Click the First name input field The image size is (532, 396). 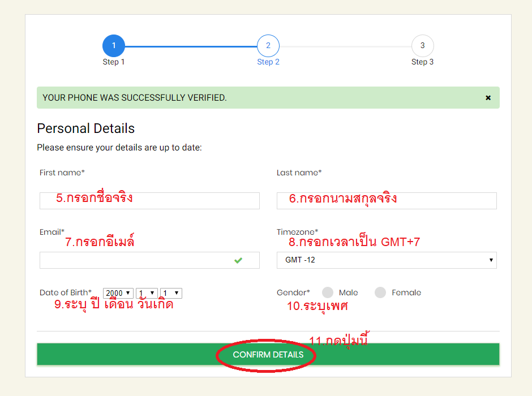coord(149,201)
